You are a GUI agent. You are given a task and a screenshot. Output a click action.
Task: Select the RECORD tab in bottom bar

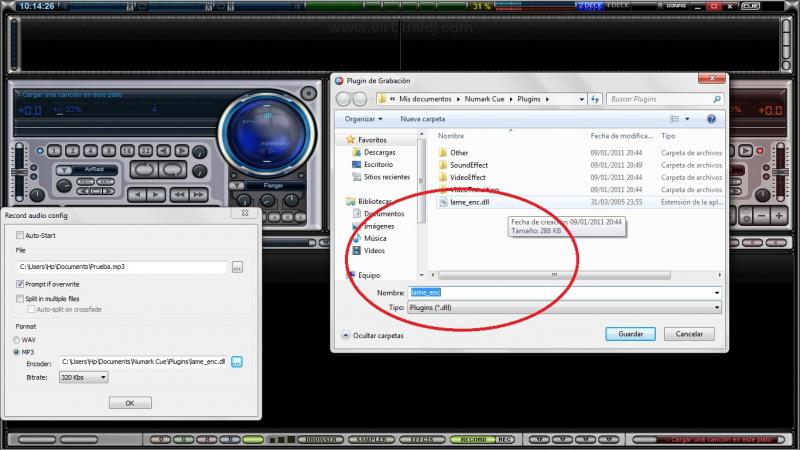(473, 439)
